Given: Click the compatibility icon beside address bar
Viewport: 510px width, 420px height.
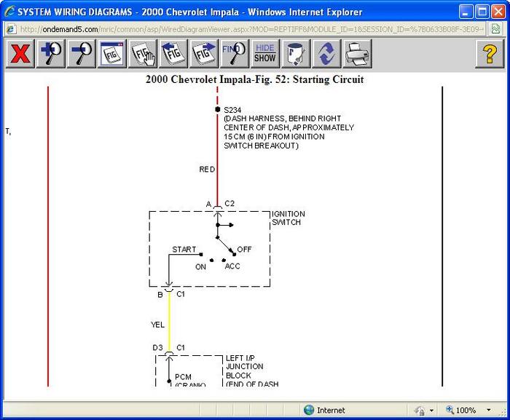Looking at the screenshot, I should coord(495,29).
